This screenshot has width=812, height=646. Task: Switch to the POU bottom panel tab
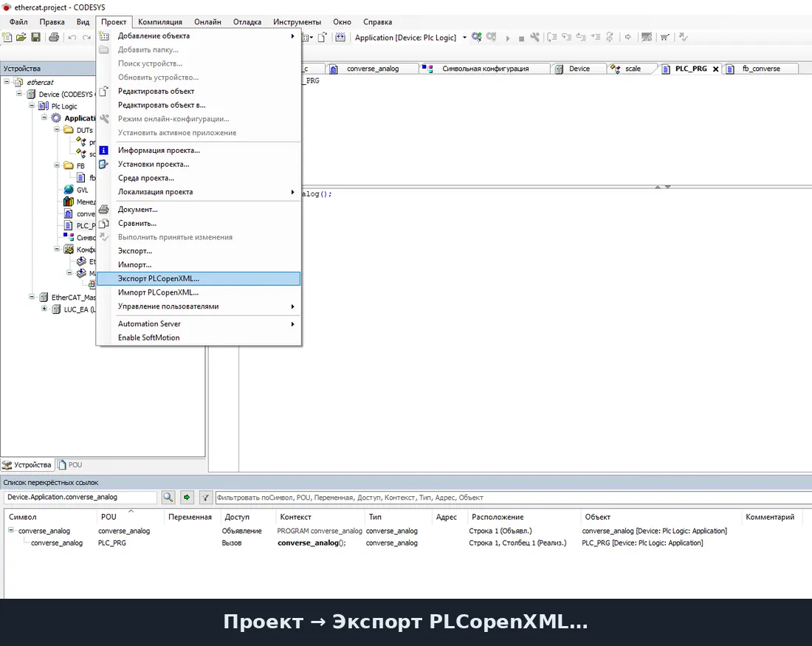click(x=70, y=464)
